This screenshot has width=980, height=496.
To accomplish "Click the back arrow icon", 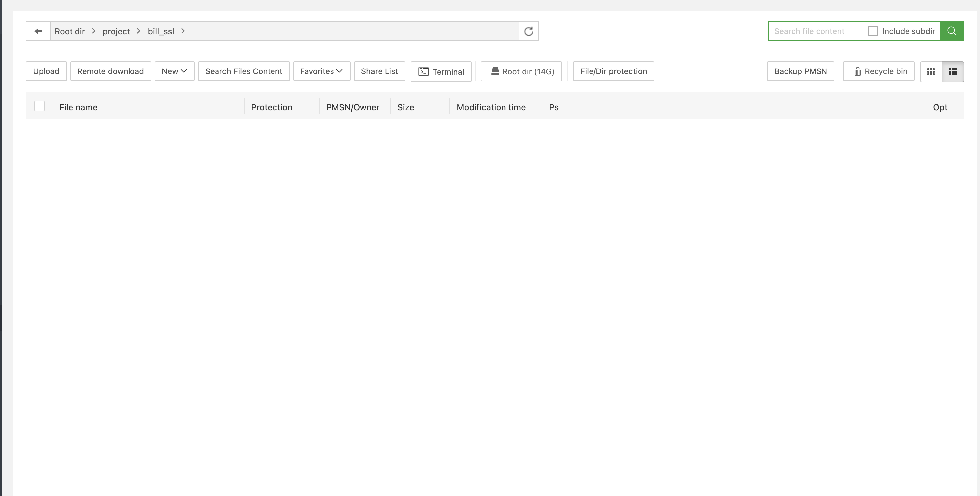I will [x=38, y=31].
